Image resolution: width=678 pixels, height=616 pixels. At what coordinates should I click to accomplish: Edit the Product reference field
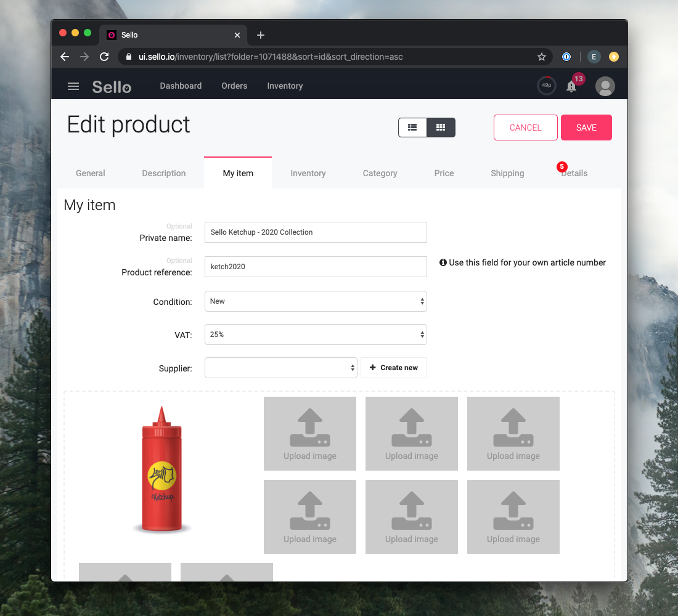pyautogui.click(x=316, y=267)
